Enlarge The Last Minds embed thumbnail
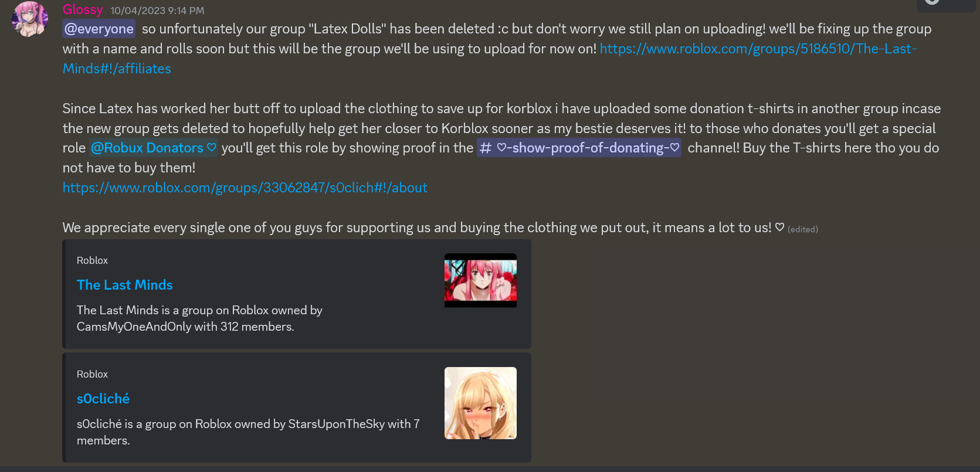The image size is (980, 472). coord(480,280)
